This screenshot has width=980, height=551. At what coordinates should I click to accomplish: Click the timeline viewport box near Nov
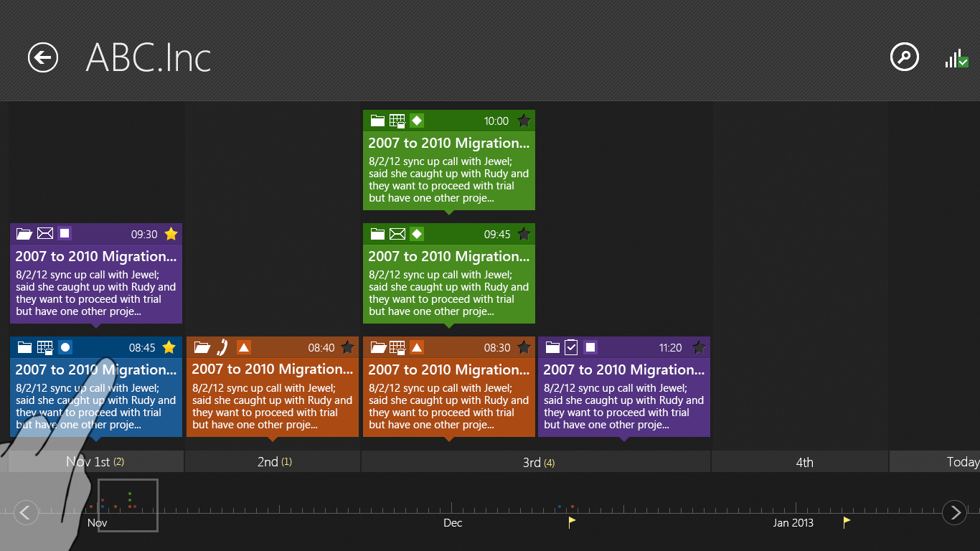pyautogui.click(x=128, y=505)
